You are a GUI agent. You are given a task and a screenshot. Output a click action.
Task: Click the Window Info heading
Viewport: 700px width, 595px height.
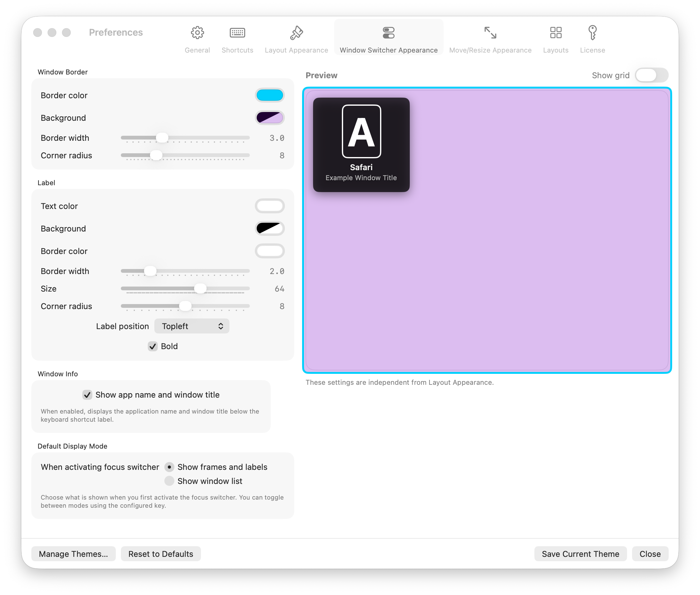pyautogui.click(x=58, y=374)
